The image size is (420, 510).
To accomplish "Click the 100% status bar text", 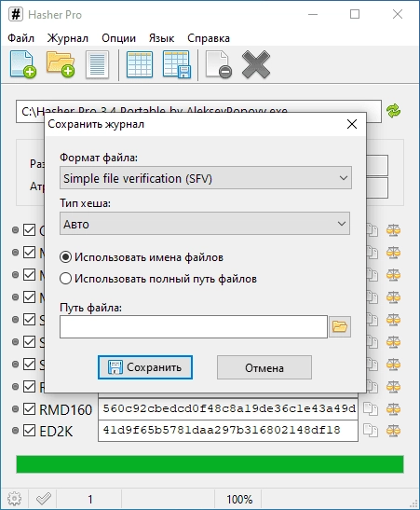I will pos(239,499).
